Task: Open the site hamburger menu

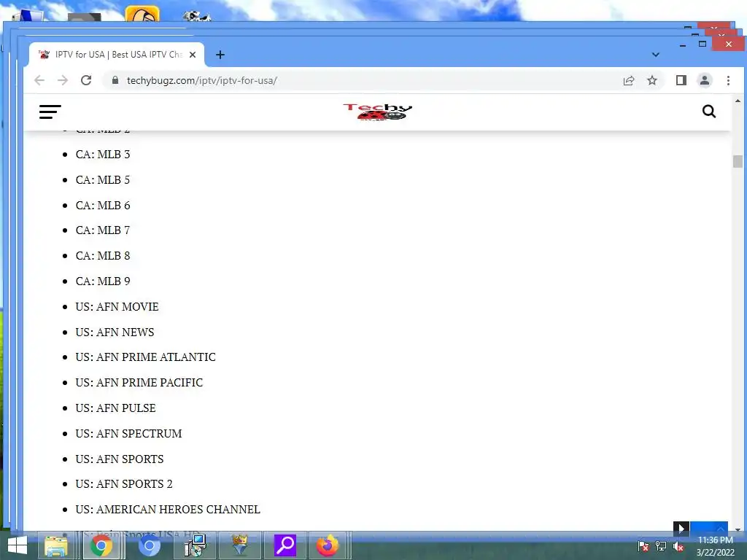Action: (x=50, y=112)
